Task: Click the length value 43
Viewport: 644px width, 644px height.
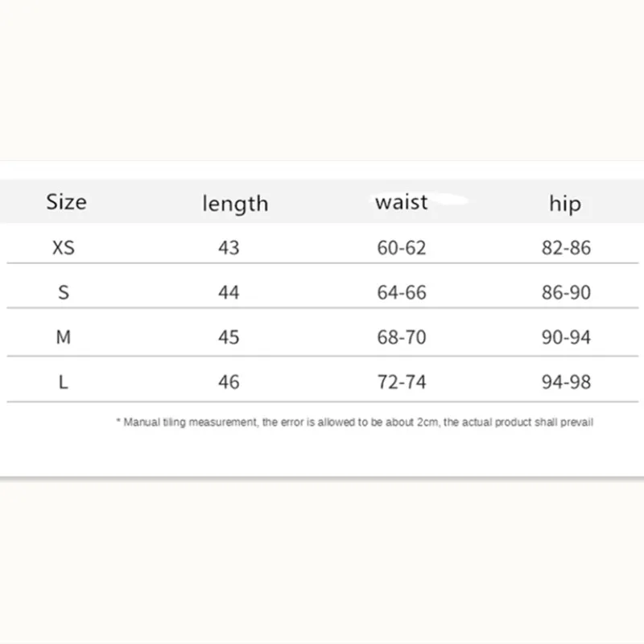Action: pyautogui.click(x=229, y=248)
